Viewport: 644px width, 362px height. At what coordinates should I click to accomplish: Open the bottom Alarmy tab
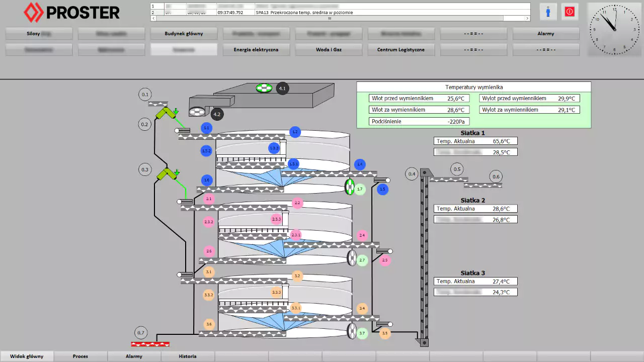(134, 356)
